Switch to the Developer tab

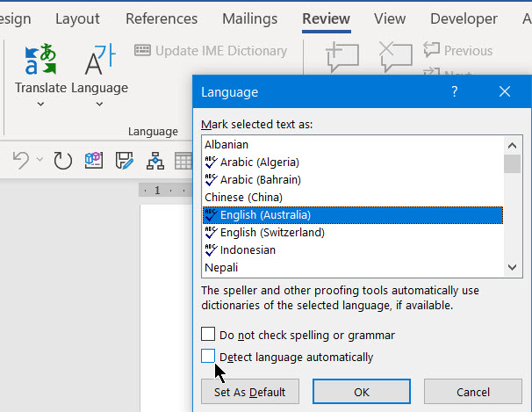point(464,18)
